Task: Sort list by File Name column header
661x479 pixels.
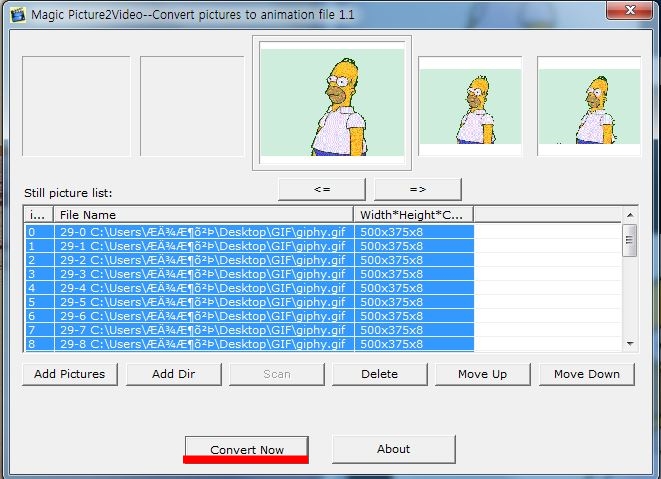Action: pos(204,214)
